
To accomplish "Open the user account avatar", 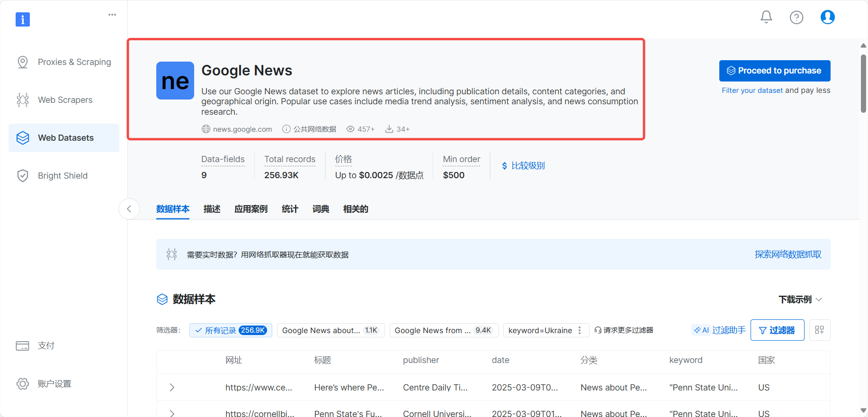I will pyautogui.click(x=827, y=17).
